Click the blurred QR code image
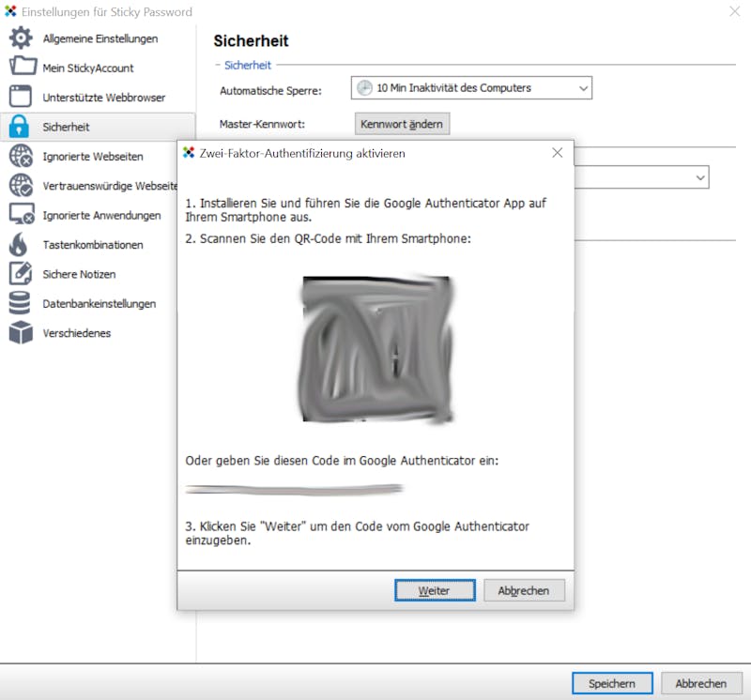Viewport: 751px width, 700px height. tap(376, 349)
